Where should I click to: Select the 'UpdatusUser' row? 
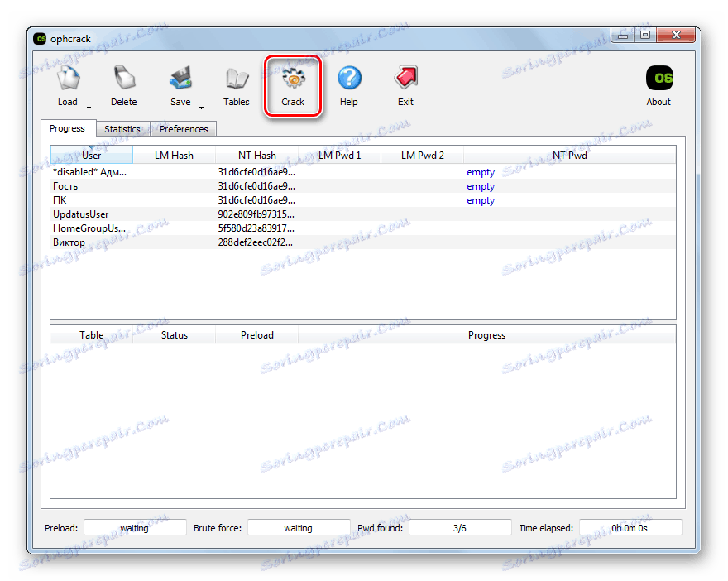pyautogui.click(x=363, y=214)
